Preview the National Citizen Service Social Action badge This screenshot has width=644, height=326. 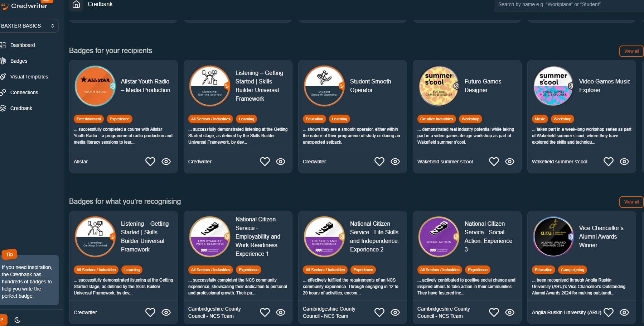[510, 312]
